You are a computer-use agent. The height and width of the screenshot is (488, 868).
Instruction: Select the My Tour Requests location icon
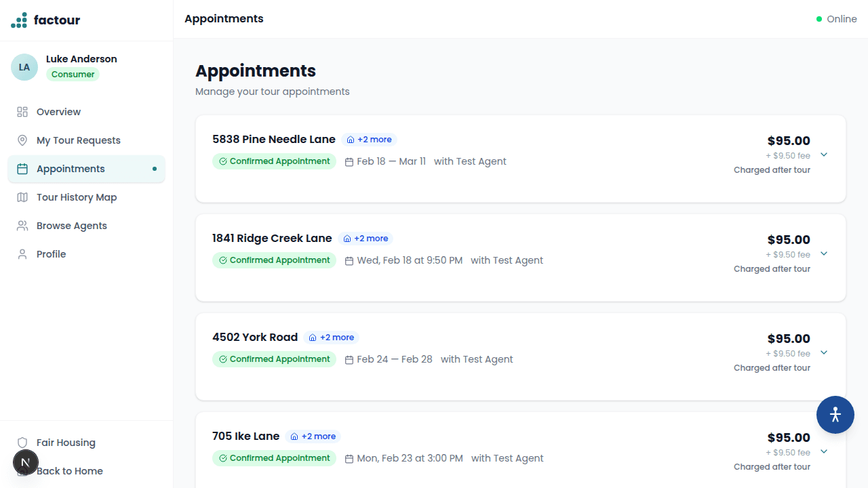click(22, 140)
